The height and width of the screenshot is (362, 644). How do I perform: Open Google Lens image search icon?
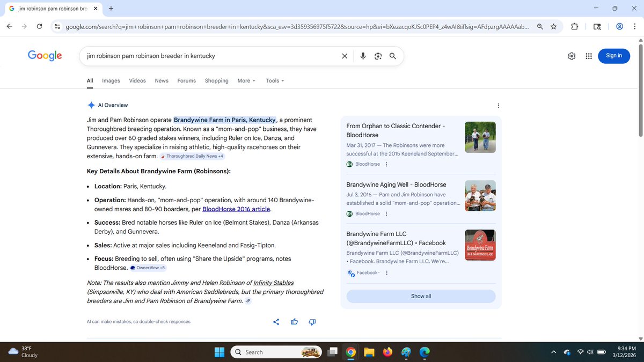point(378,56)
